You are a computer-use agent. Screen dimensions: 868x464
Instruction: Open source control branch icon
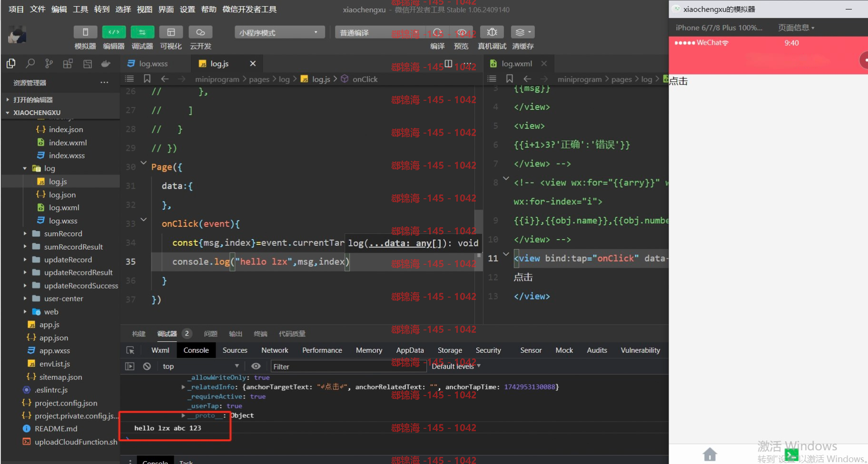tap(49, 63)
